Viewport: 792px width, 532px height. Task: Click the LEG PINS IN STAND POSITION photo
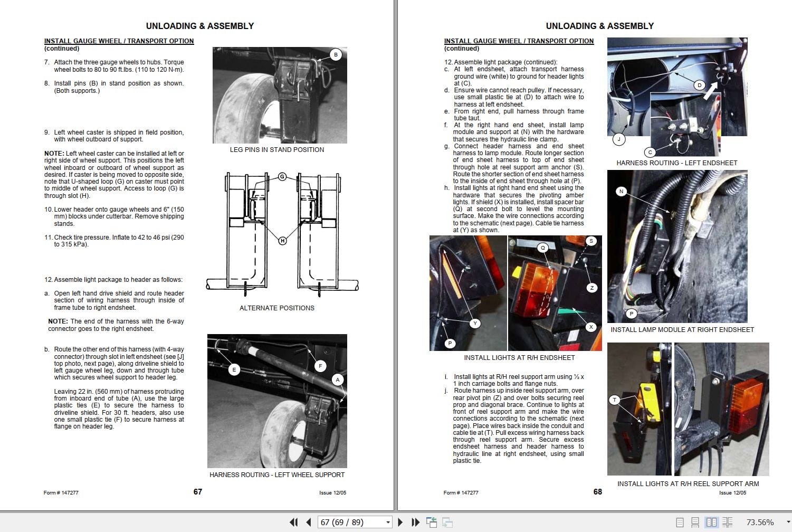280,95
